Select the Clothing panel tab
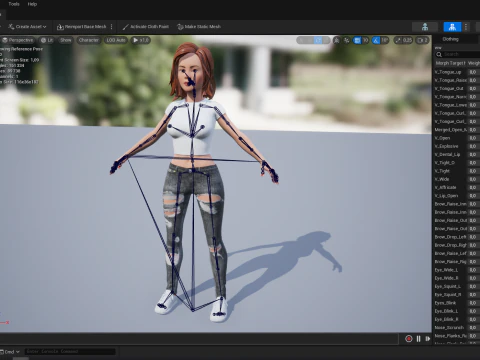Image resolution: width=480 pixels, height=360 pixels. point(451,39)
